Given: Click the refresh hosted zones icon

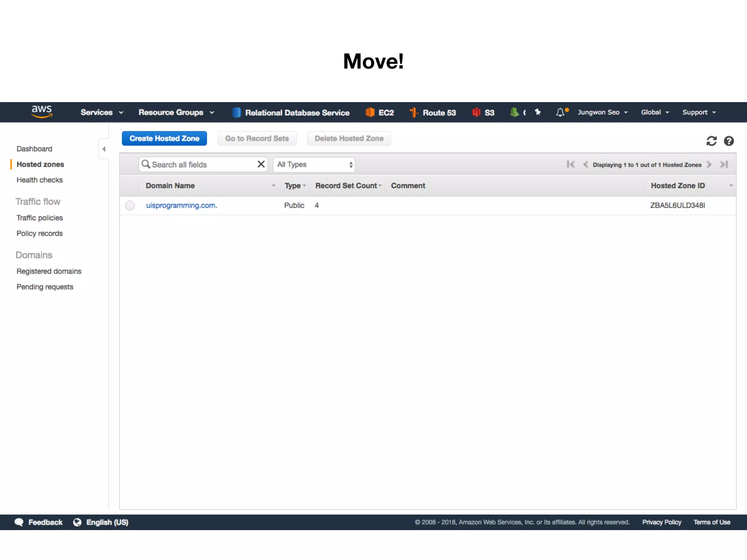Looking at the screenshot, I should coord(711,141).
